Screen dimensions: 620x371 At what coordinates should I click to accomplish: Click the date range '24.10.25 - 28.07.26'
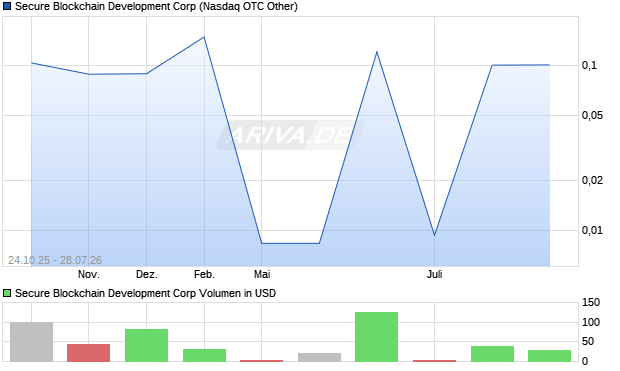coord(55,260)
